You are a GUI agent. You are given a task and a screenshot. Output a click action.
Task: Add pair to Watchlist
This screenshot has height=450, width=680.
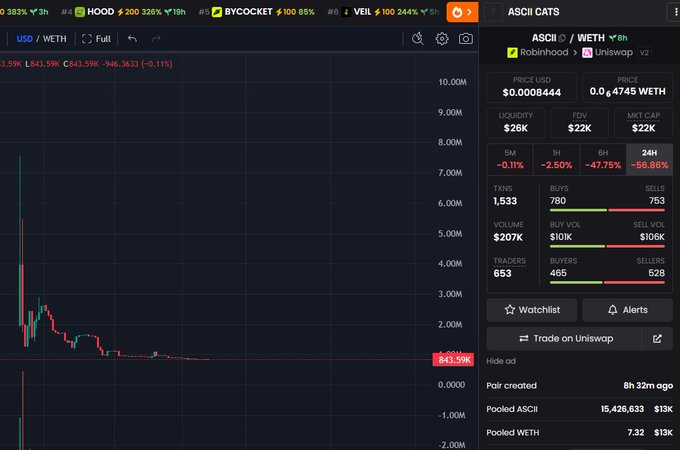532,310
